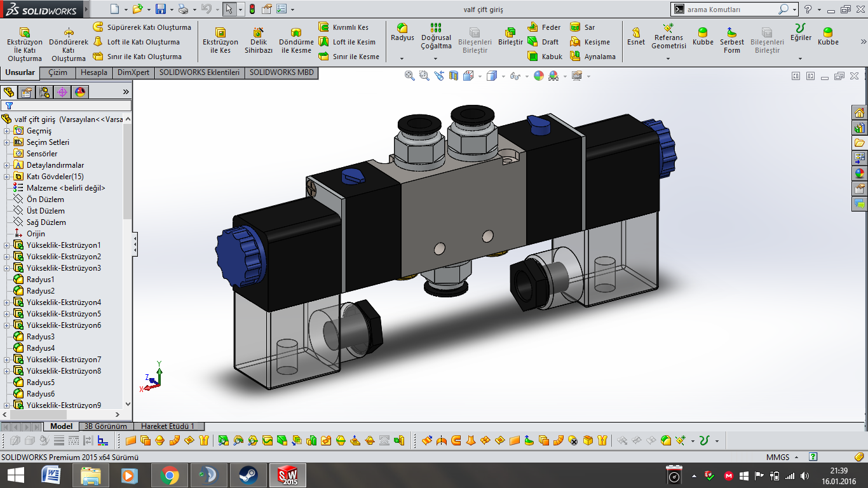The height and width of the screenshot is (488, 868).
Task: Open Referans Geometrisi tool
Action: tap(668, 36)
